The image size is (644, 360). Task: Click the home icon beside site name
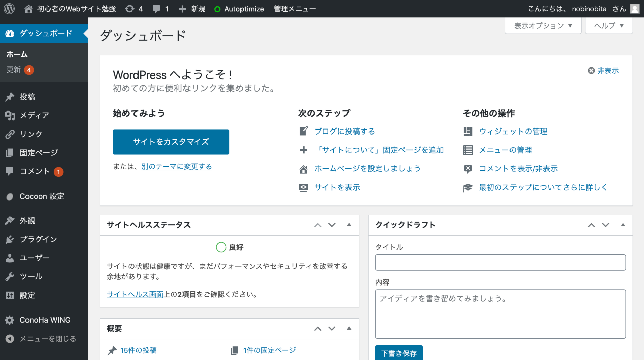(29, 9)
